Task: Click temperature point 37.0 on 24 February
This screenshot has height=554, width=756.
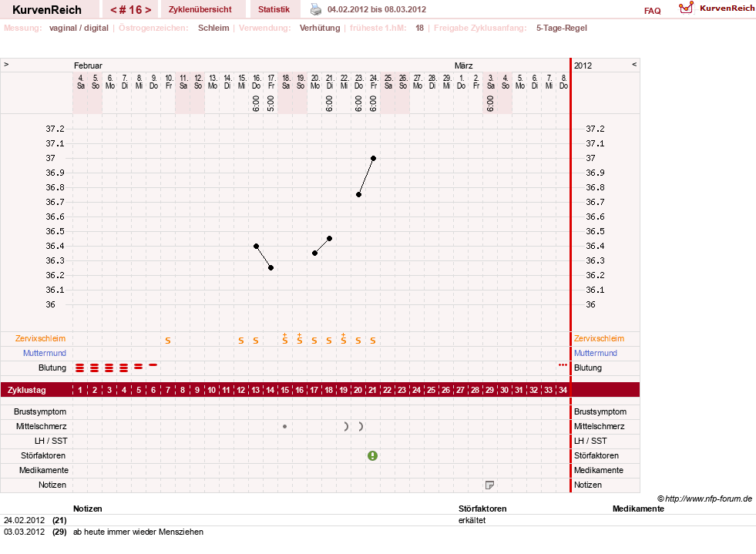Action: [373, 158]
